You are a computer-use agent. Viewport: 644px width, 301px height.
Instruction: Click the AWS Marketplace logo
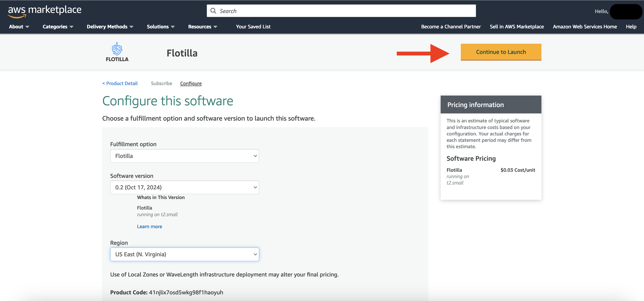pos(45,11)
